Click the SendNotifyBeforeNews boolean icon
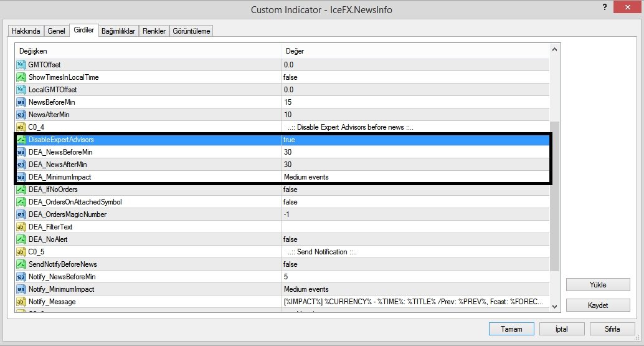Screen dimensions: 644x346 pos(21,264)
